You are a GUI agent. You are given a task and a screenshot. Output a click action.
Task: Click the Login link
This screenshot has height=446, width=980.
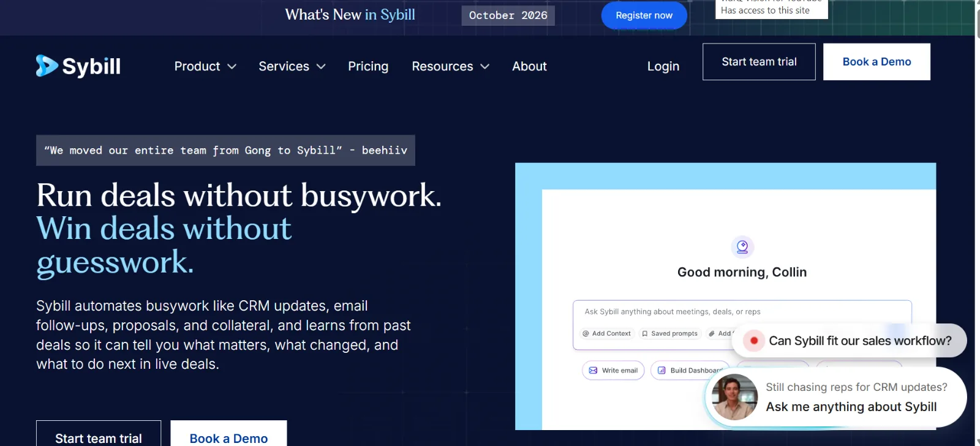tap(663, 66)
